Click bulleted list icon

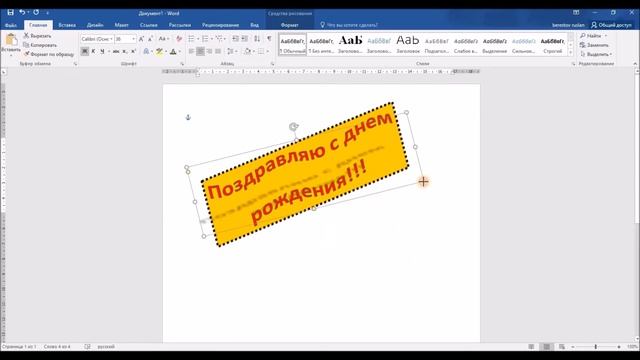click(x=191, y=39)
